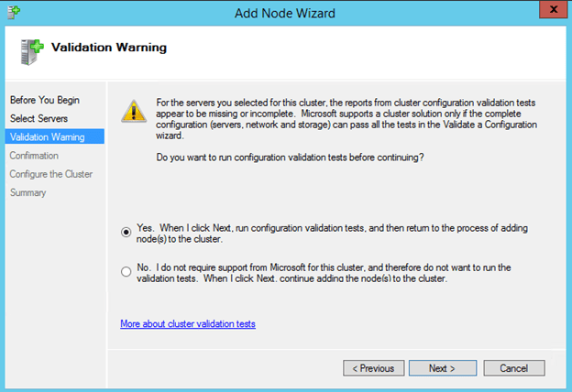Viewport: 572px width, 392px height.
Task: Select the Configure the Cluster step
Action: 51,174
